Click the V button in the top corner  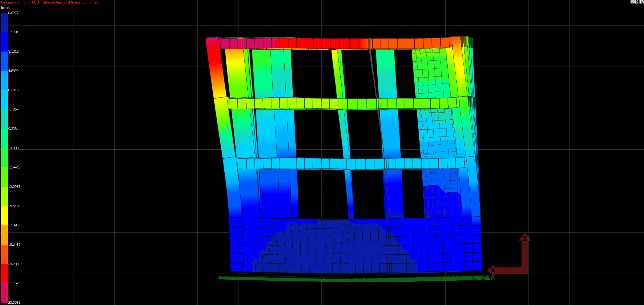pyautogui.click(x=642, y=2)
